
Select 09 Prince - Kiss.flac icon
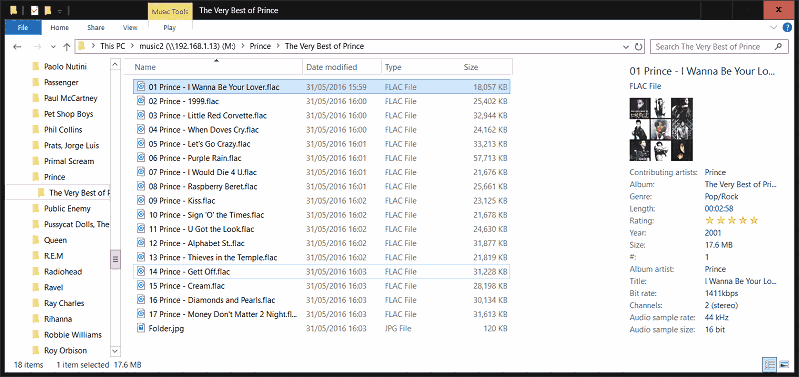point(141,201)
